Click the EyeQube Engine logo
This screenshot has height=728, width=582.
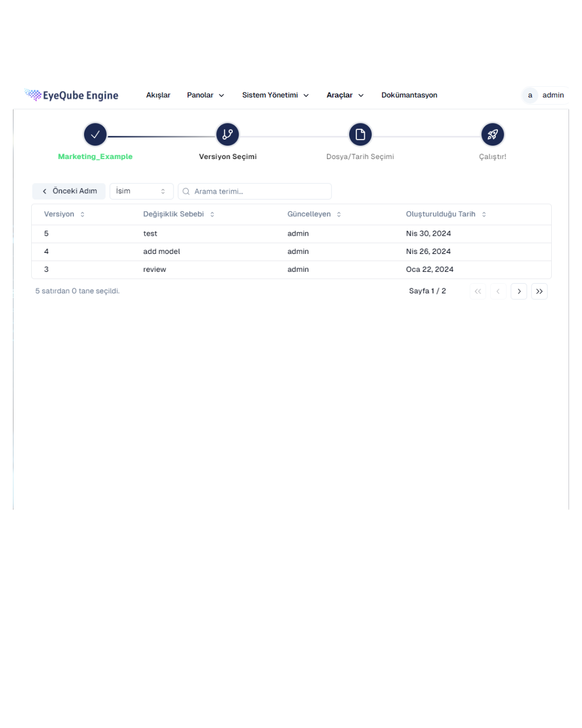(72, 95)
